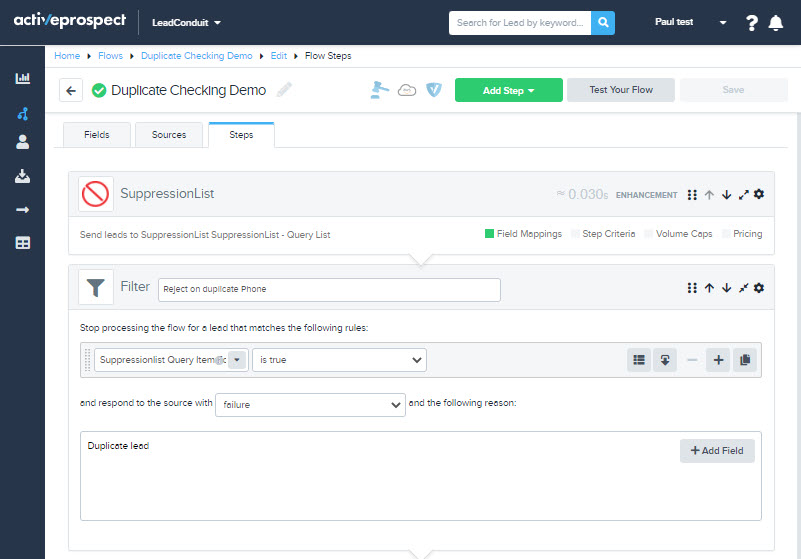Move SuppressionList step down
Image resolution: width=801 pixels, height=559 pixels.
click(x=726, y=195)
